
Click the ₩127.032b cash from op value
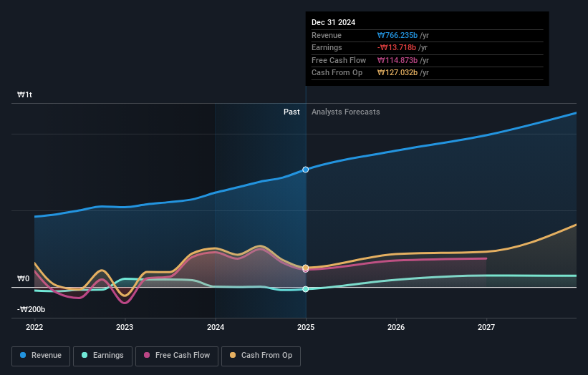397,73
